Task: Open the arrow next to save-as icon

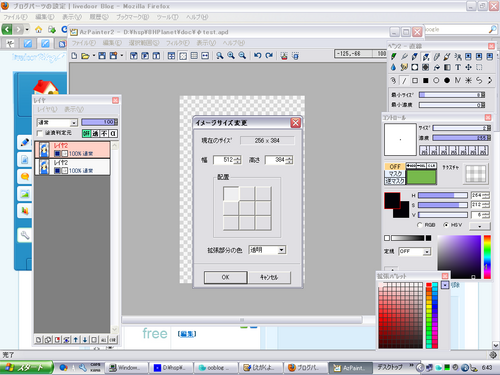Action: pyautogui.click(x=122, y=56)
